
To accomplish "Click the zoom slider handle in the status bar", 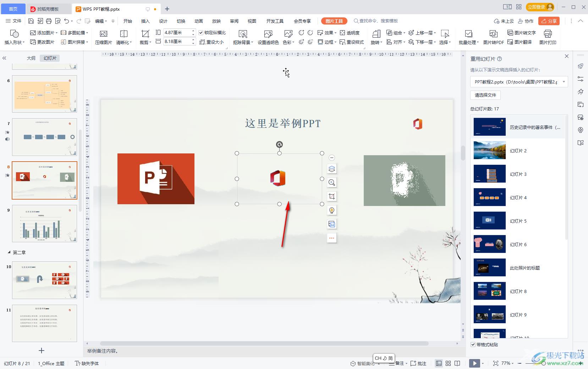I will (x=543, y=363).
